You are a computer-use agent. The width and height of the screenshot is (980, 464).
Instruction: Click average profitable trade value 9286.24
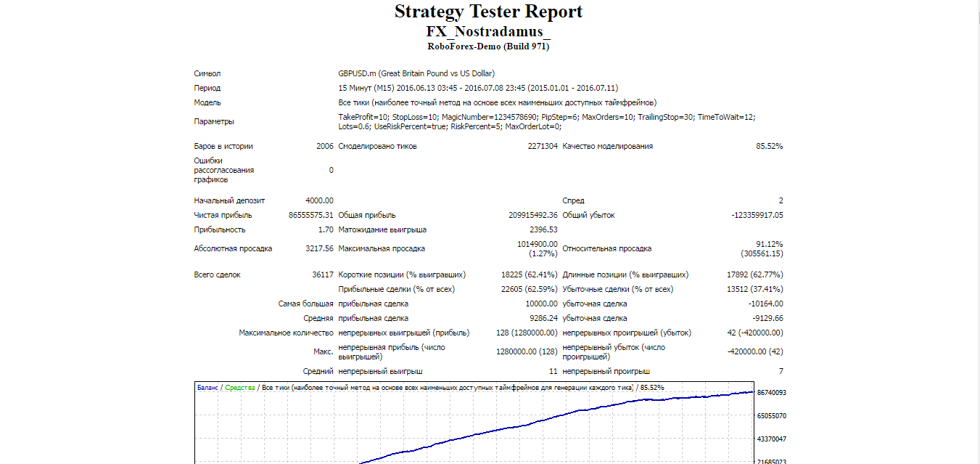(544, 318)
